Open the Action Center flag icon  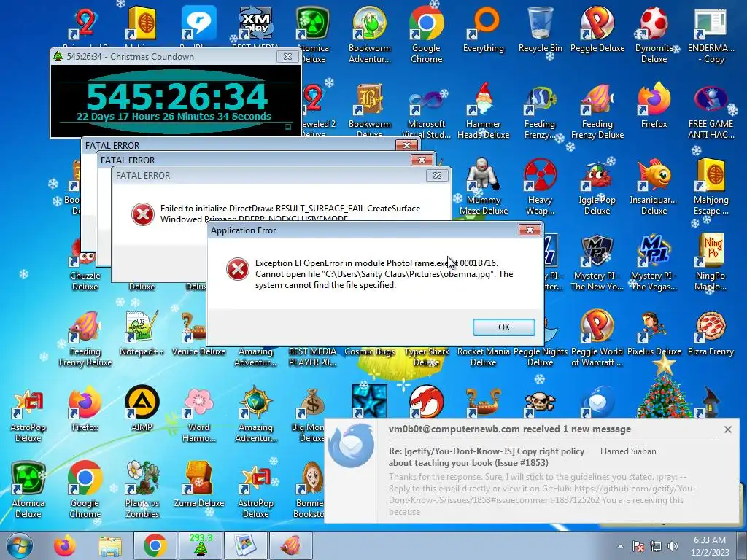pos(638,546)
